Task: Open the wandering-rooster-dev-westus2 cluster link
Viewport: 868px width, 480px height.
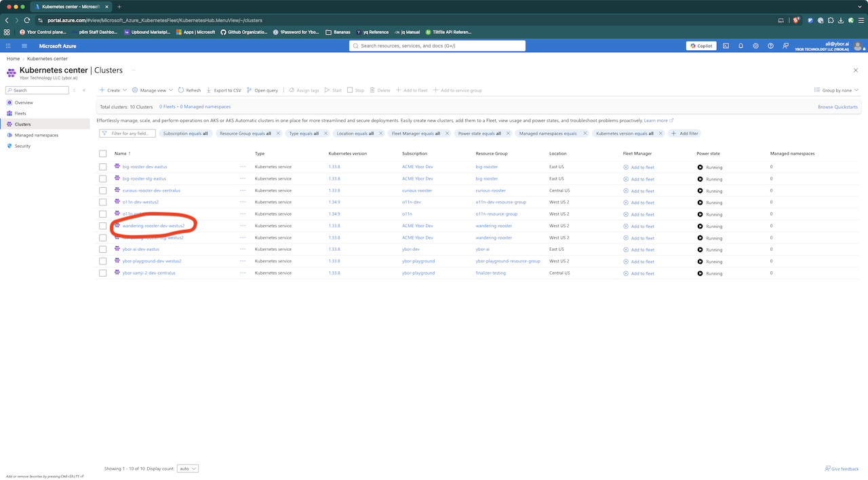Action: point(153,226)
